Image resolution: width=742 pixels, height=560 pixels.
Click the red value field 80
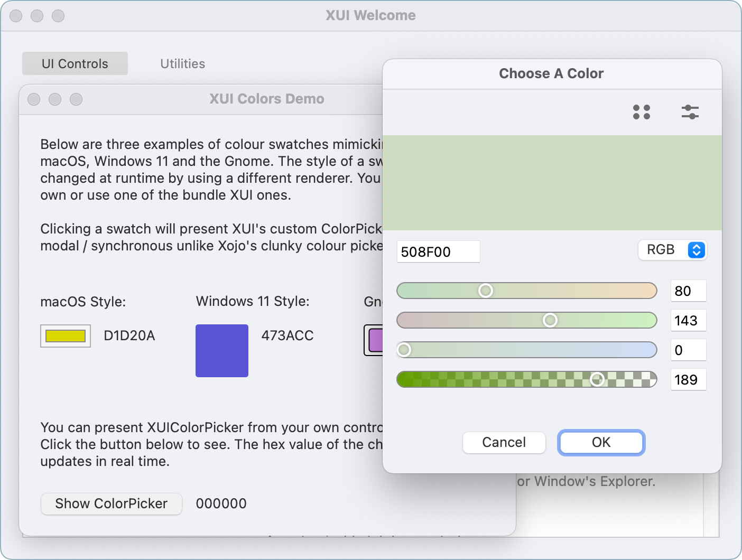coord(688,291)
